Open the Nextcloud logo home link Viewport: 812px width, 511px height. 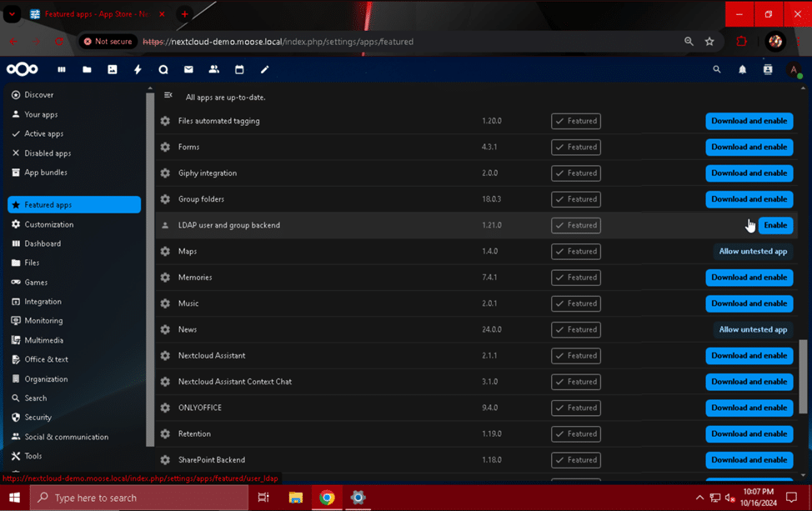coord(23,69)
